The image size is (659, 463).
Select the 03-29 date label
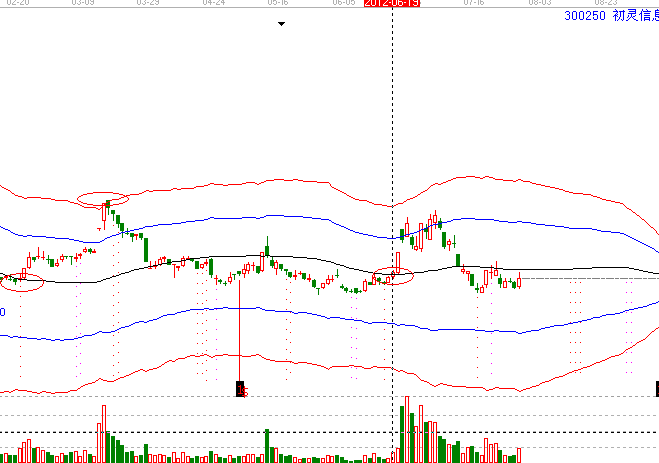tap(148, 4)
